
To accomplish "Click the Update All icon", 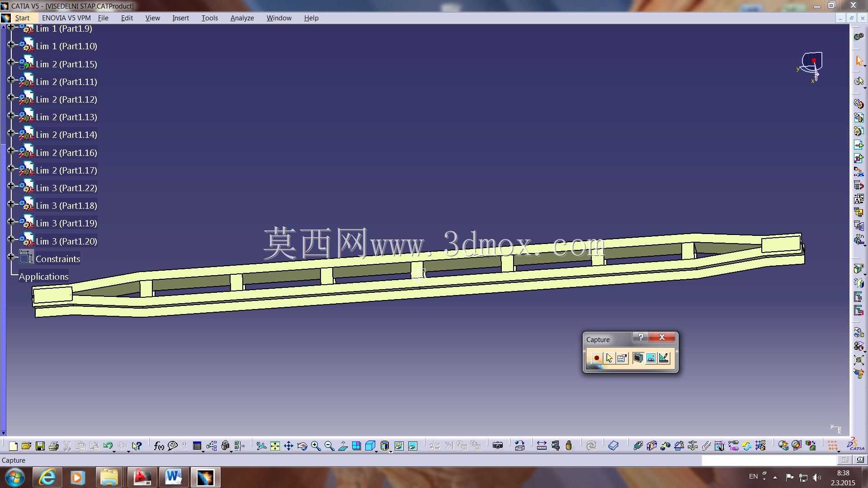I will 591,446.
